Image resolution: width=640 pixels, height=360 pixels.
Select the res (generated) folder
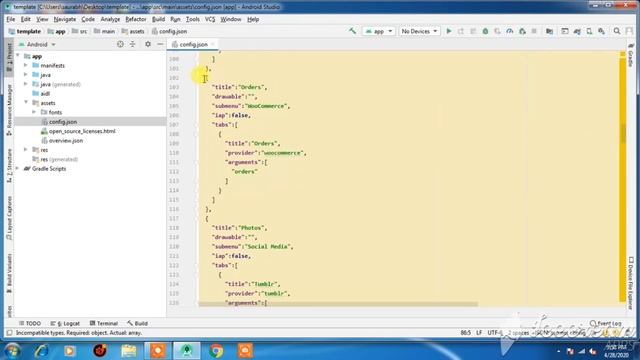pyautogui.click(x=59, y=159)
